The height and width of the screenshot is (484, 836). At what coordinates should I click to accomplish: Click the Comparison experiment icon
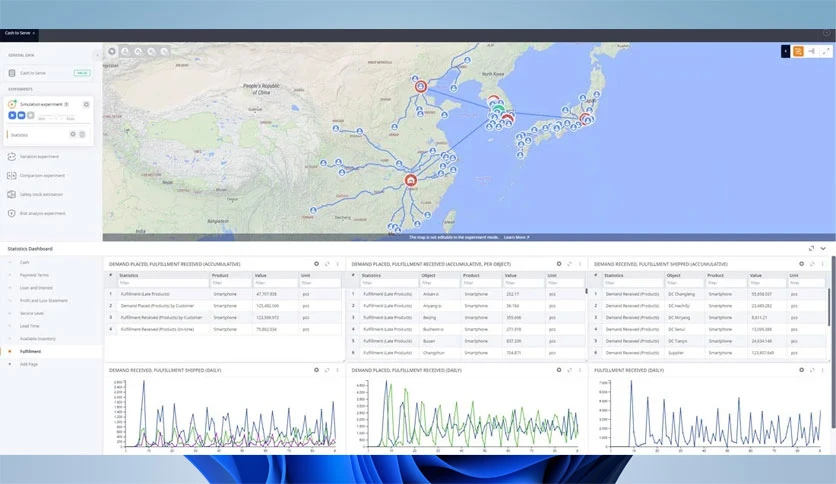coord(12,175)
